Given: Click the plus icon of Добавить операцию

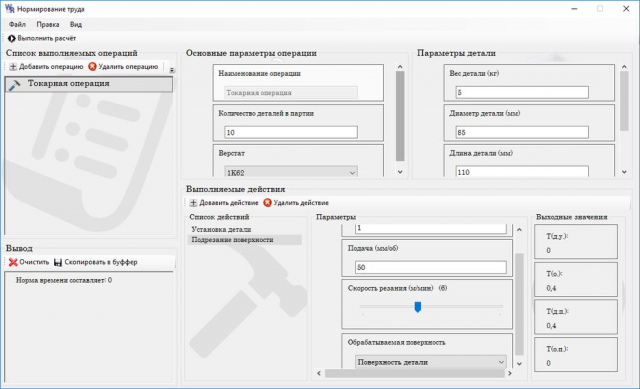Looking at the screenshot, I should coord(13,67).
